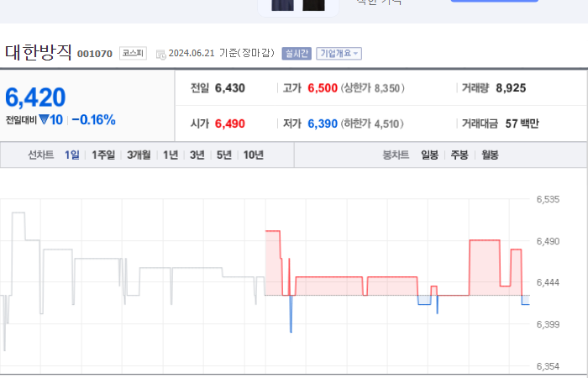The image size is (588, 378).
Task: Click the opening price 6,490
Action: [x=230, y=123]
